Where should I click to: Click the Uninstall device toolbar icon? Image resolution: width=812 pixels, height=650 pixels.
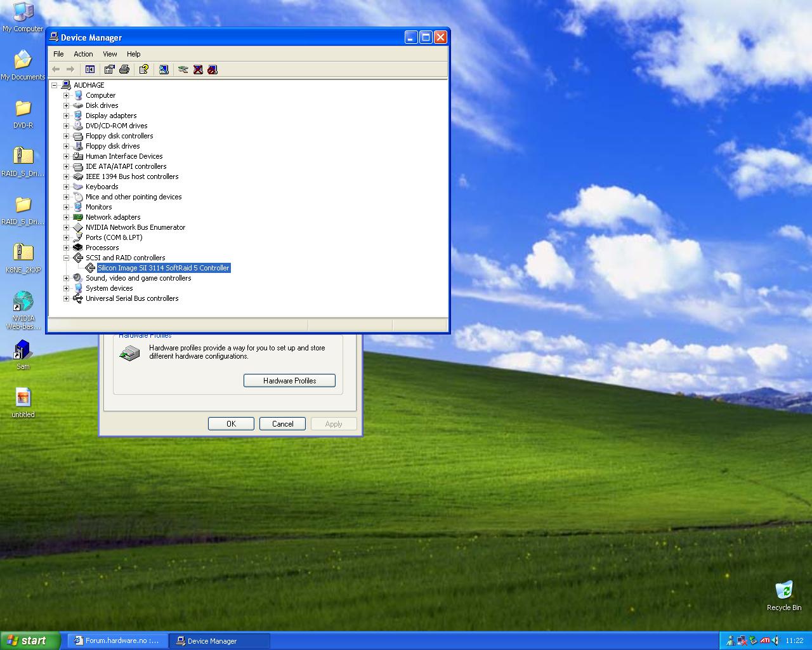pos(198,69)
